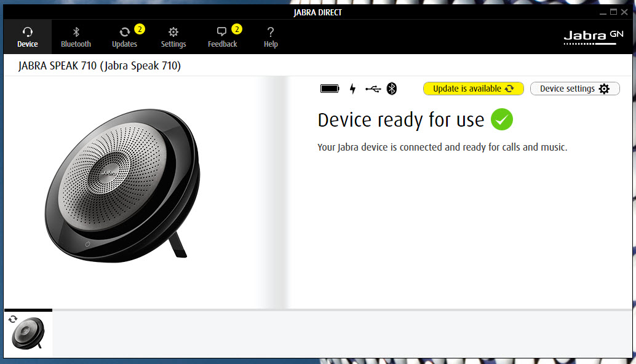636x364 pixels.
Task: Minimize the Jabra Direct window
Action: (x=603, y=12)
